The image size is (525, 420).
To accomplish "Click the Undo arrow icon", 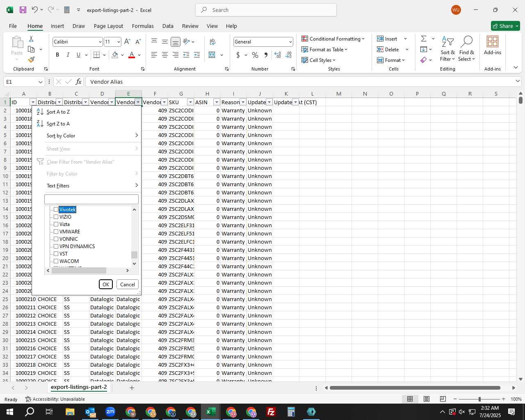I will (x=35, y=10).
